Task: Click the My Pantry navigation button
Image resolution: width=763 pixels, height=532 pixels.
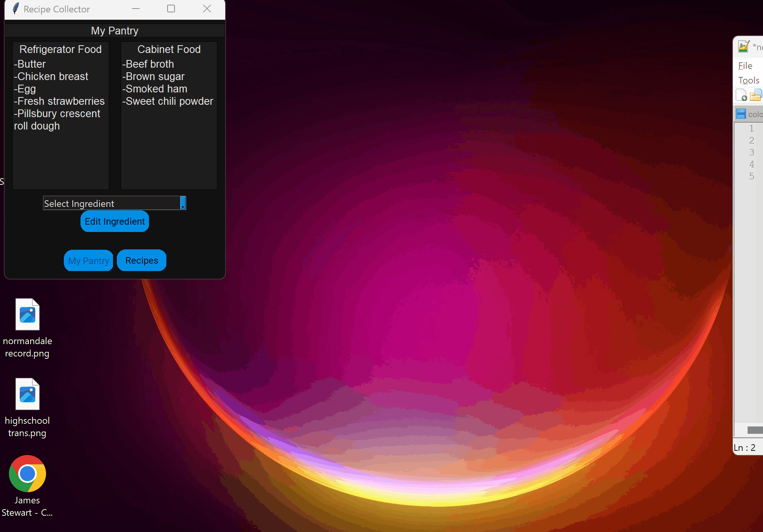Action: click(89, 261)
